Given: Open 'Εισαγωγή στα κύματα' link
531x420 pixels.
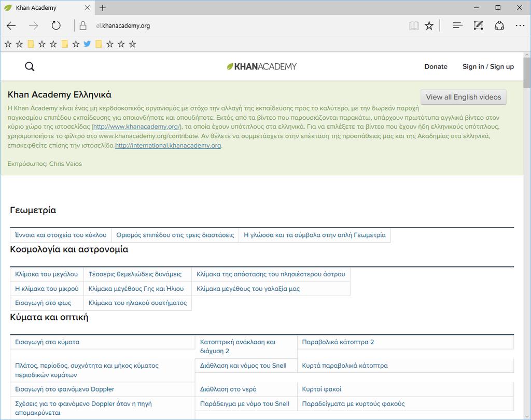Looking at the screenshot, I should [47, 342].
